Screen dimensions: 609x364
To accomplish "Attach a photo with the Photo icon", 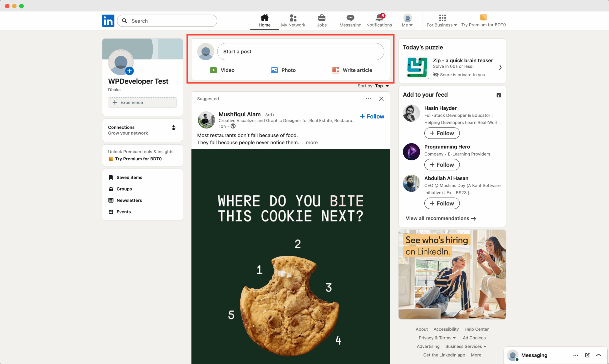I will pos(274,70).
